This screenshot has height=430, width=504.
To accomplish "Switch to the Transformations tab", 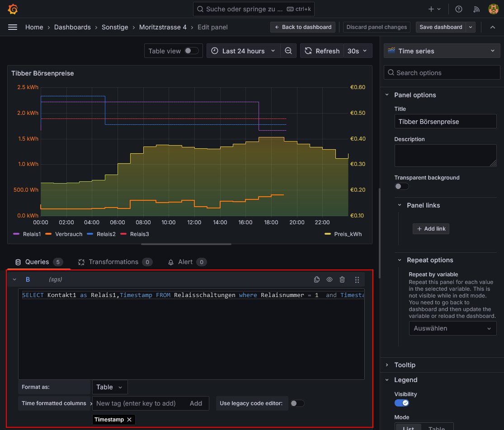I will 113,262.
